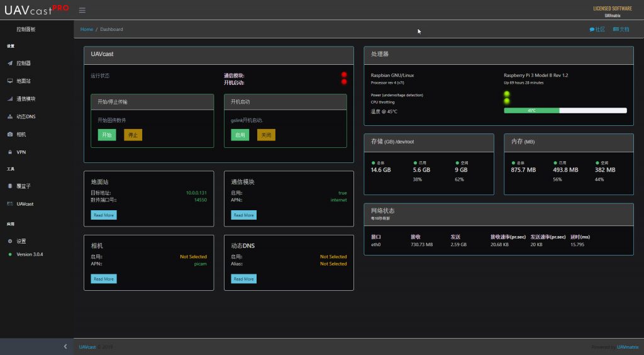Click the chat bubble icon beside 社区
This screenshot has width=644, height=355.
(592, 30)
